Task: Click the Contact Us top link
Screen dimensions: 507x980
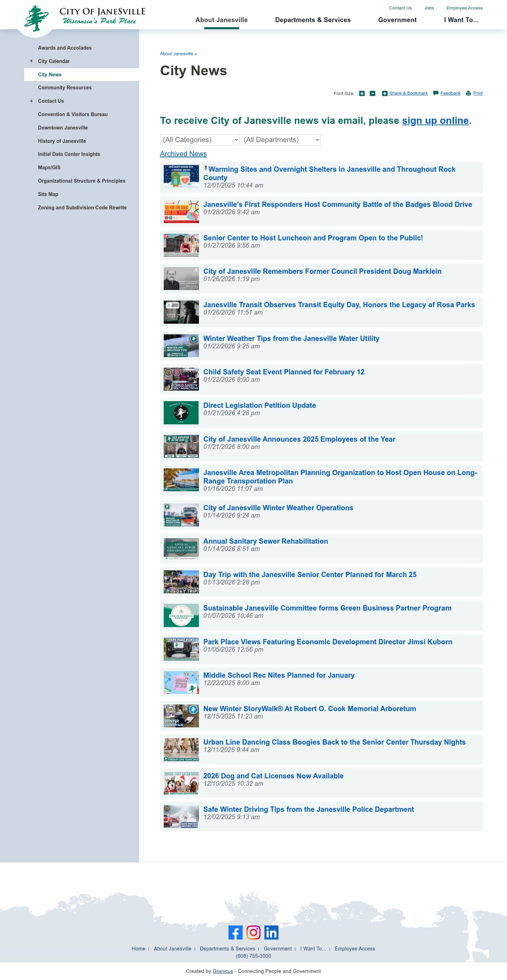Action: coord(400,8)
